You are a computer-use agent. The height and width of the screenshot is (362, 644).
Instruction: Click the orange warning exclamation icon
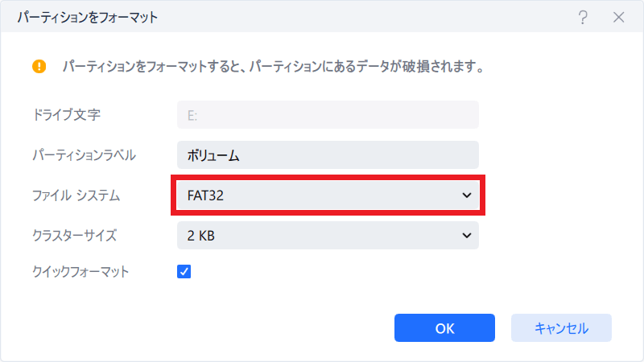(x=39, y=66)
